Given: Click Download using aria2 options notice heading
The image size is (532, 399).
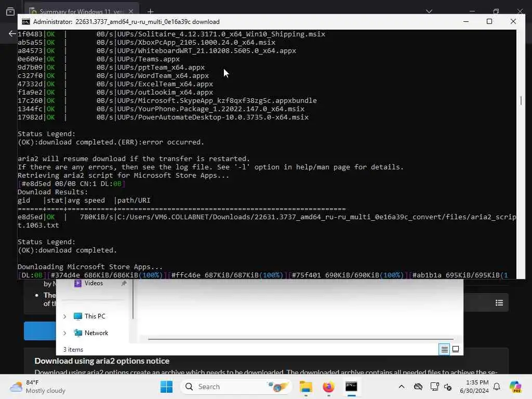Looking at the screenshot, I should (102, 361).
